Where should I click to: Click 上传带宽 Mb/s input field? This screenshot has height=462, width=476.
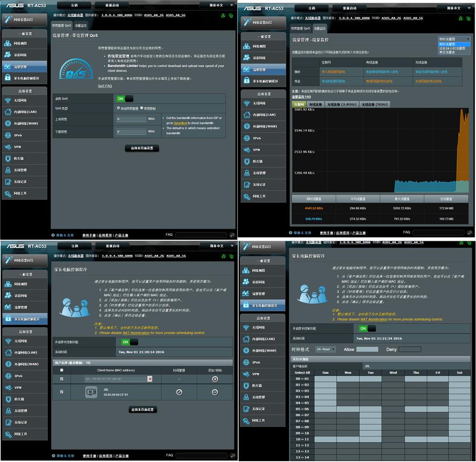pos(132,119)
